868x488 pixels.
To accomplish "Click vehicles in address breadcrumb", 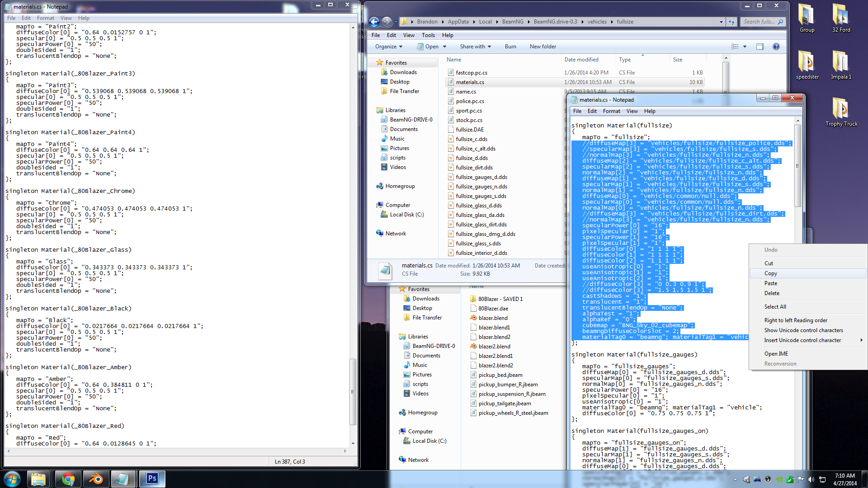I will pyautogui.click(x=597, y=22).
